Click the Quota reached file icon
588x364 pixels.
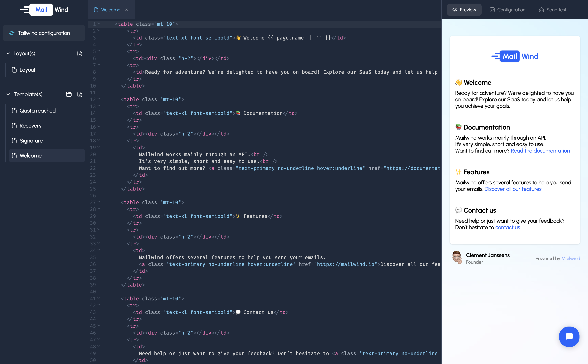(14, 111)
